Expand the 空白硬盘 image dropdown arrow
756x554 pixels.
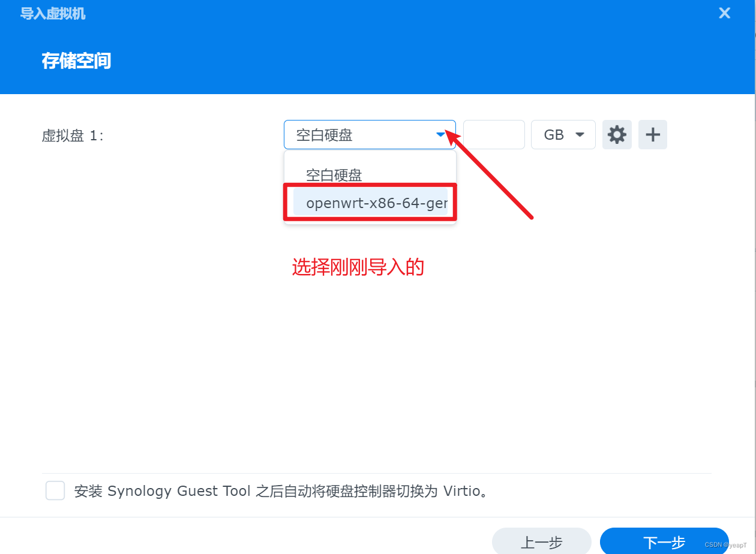[441, 135]
